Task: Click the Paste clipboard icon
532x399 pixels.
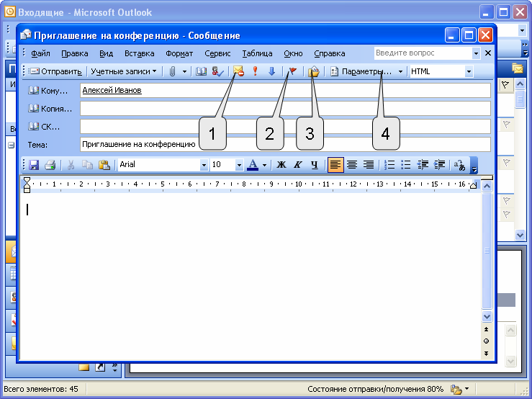Action: pos(104,165)
